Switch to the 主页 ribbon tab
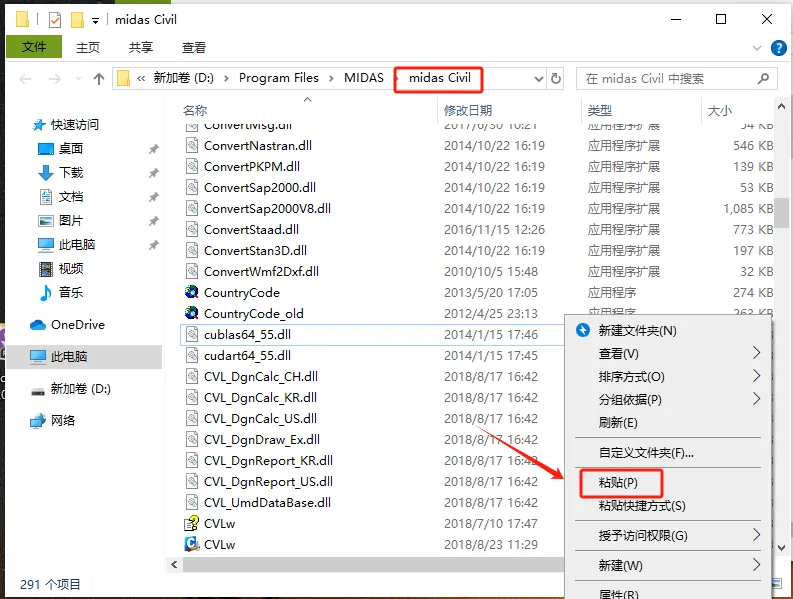The width and height of the screenshot is (793, 599). 88,48
